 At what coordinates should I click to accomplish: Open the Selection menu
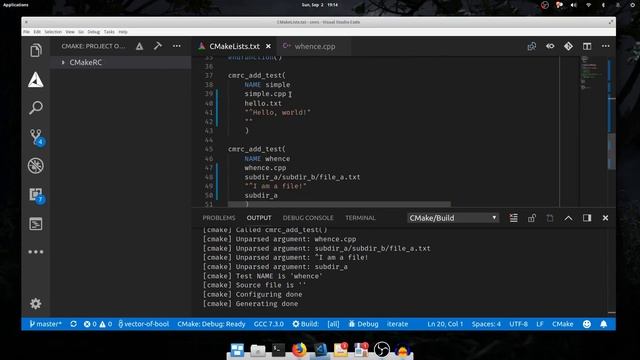click(53, 32)
